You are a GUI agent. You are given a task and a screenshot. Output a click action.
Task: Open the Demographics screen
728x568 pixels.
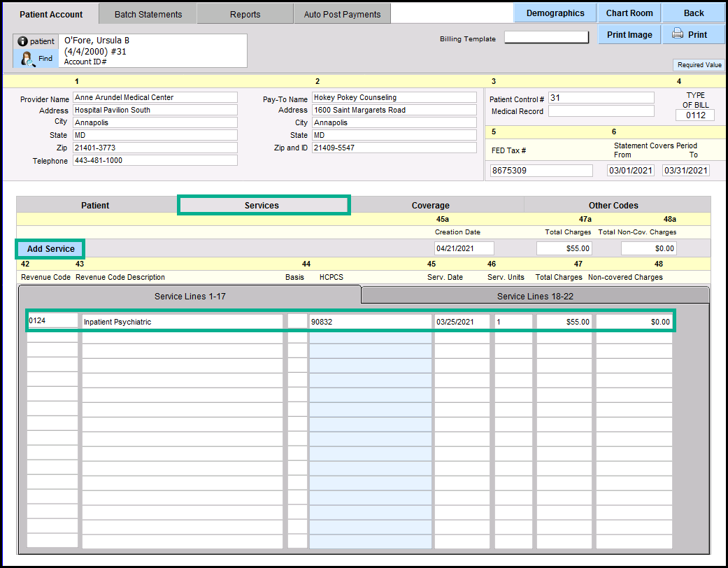555,13
